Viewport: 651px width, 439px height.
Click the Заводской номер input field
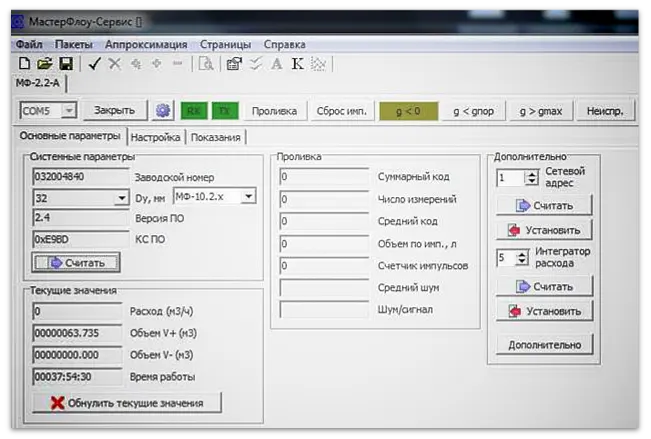[x=79, y=177]
